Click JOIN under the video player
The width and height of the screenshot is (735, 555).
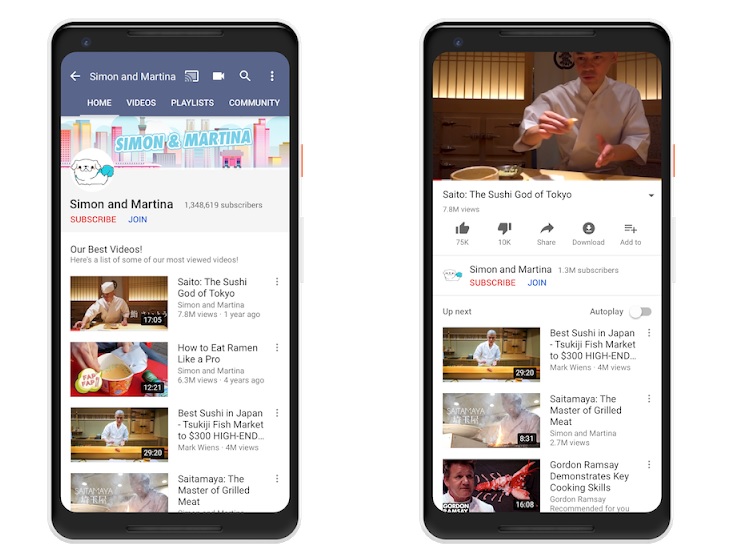[x=537, y=283]
